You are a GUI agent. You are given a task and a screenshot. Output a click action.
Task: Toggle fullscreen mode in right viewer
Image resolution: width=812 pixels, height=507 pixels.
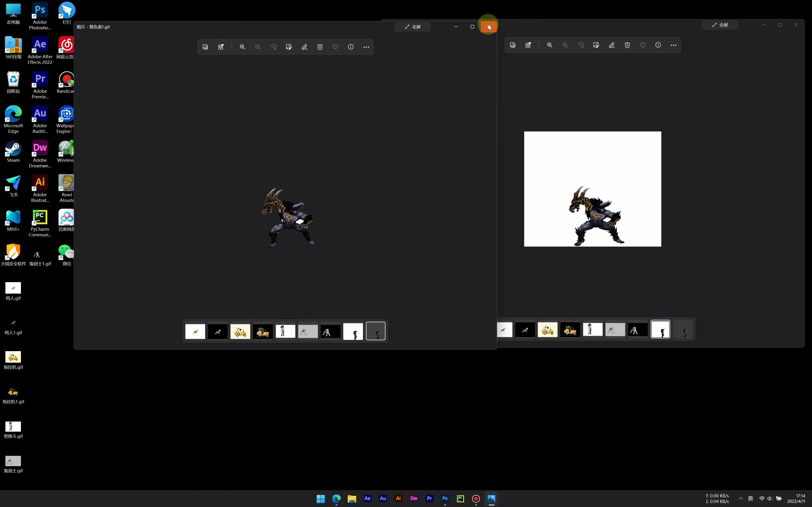point(720,25)
